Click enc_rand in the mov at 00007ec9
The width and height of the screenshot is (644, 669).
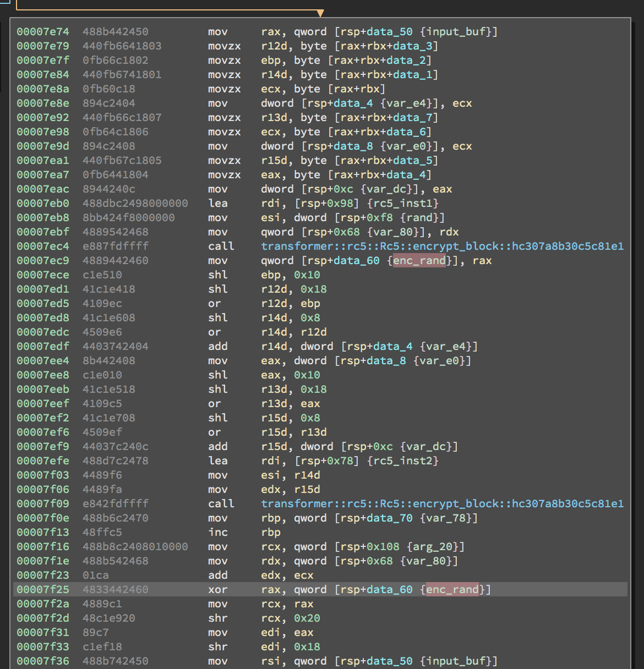[x=419, y=260]
